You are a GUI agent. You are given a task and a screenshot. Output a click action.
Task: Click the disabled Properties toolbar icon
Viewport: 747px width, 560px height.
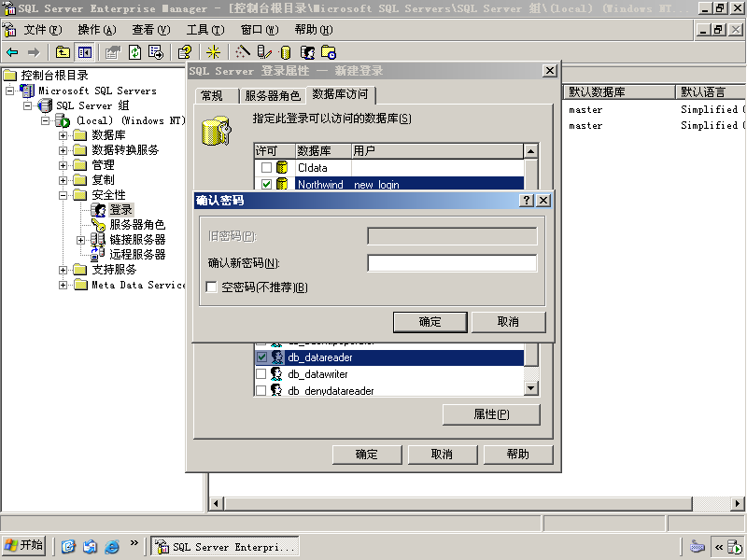pos(113,52)
